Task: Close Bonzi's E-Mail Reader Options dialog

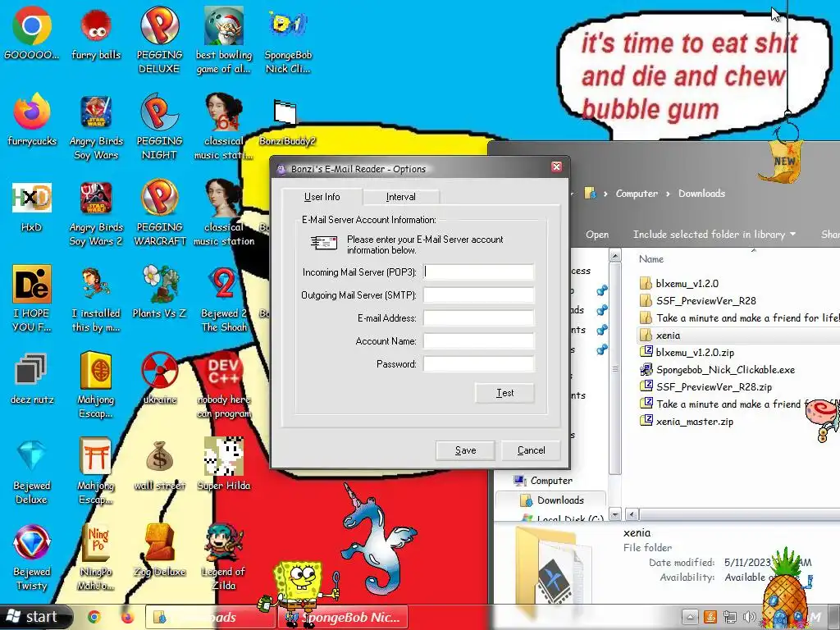Action: click(557, 167)
